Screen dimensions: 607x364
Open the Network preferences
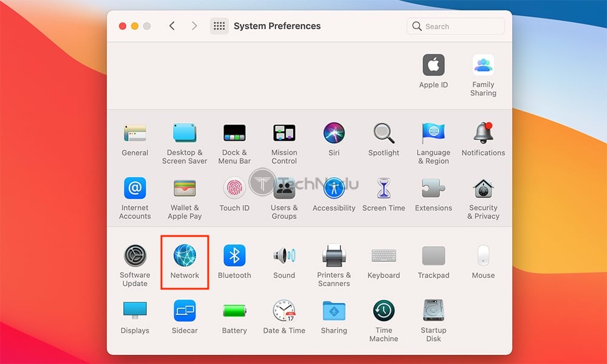coord(185,255)
